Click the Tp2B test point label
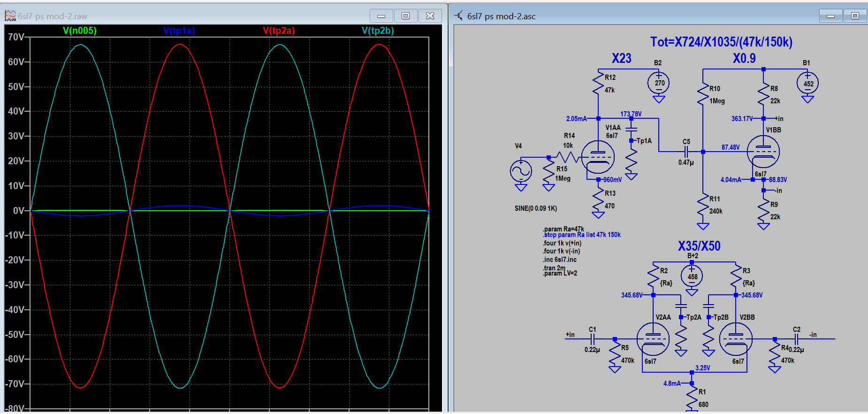The width and height of the screenshot is (868, 414). point(721,317)
